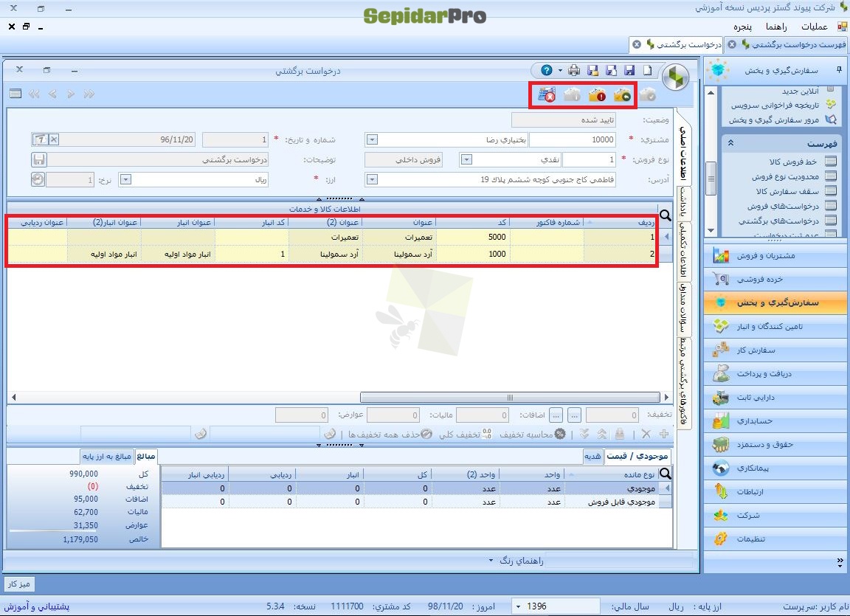Switch to the مبالغ به ارز پایه tab

107,456
